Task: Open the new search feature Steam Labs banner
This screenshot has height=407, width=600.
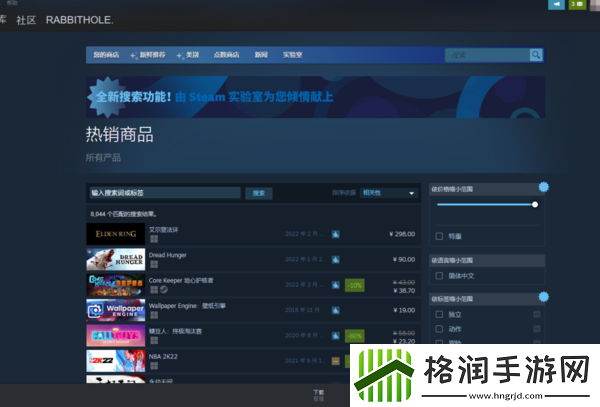Action: (x=315, y=97)
